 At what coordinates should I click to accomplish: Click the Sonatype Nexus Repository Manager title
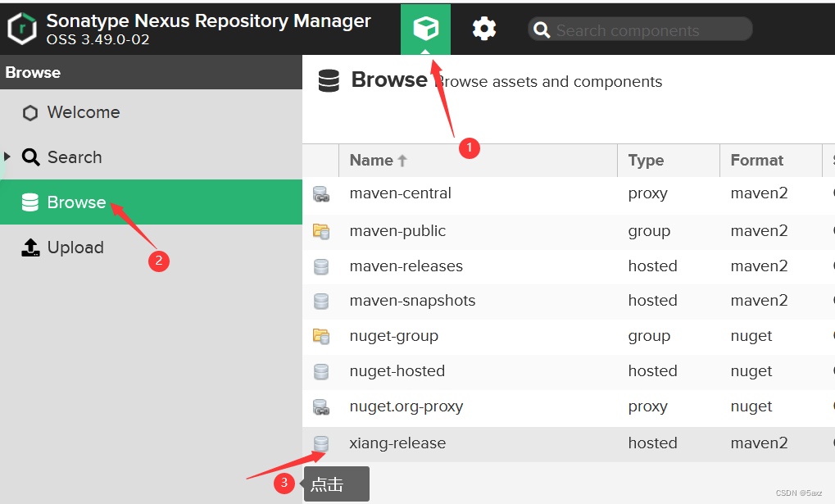click(x=208, y=20)
